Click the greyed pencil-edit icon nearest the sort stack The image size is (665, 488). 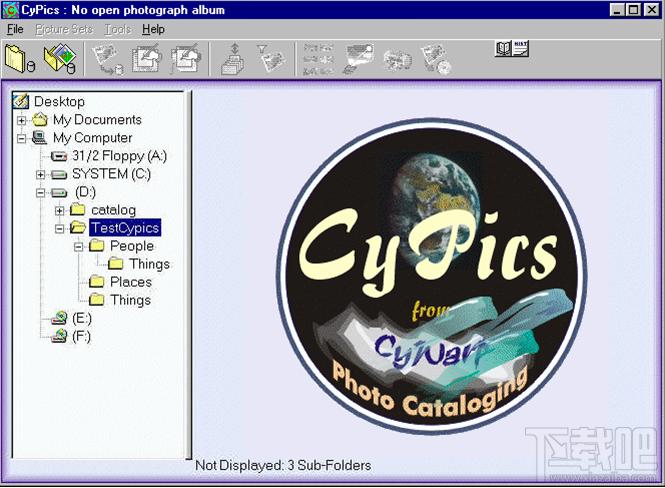185,59
